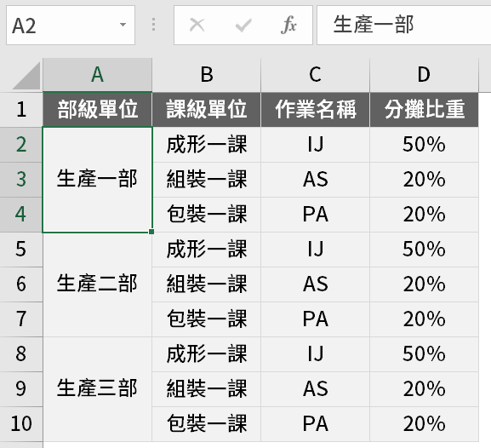
Task: Click 包裝一課 in row 4
Action: (x=207, y=215)
